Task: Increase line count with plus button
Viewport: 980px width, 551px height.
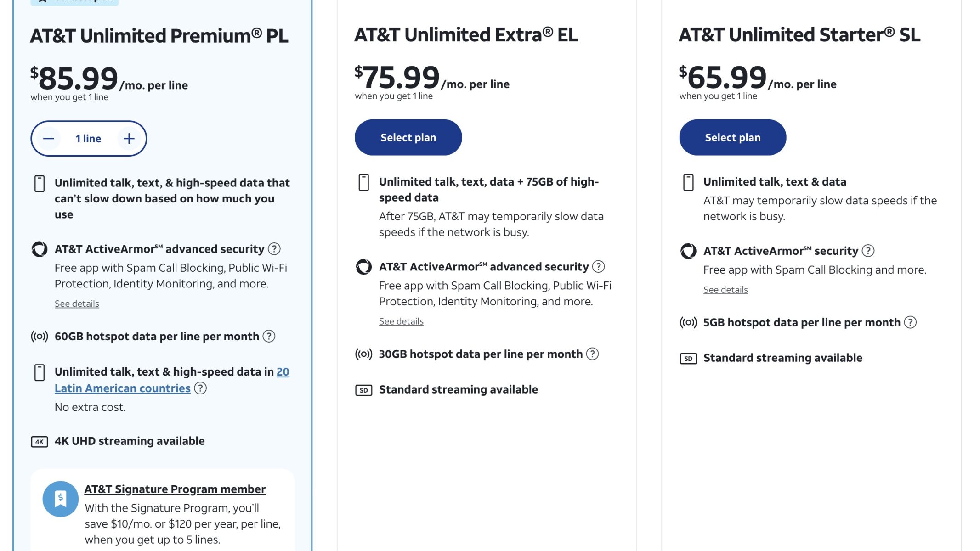Action: tap(129, 139)
